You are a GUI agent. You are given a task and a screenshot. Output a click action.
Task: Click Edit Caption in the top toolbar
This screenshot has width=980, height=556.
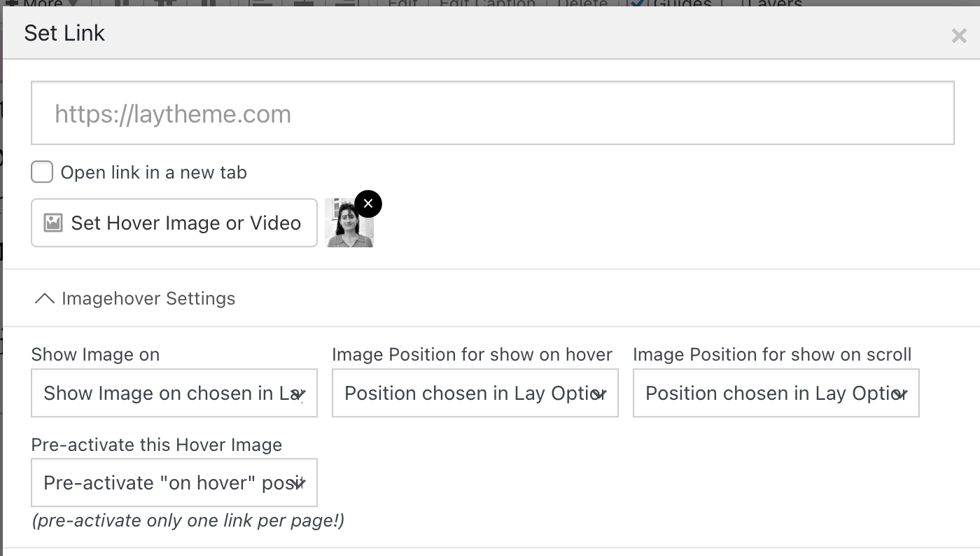(487, 4)
